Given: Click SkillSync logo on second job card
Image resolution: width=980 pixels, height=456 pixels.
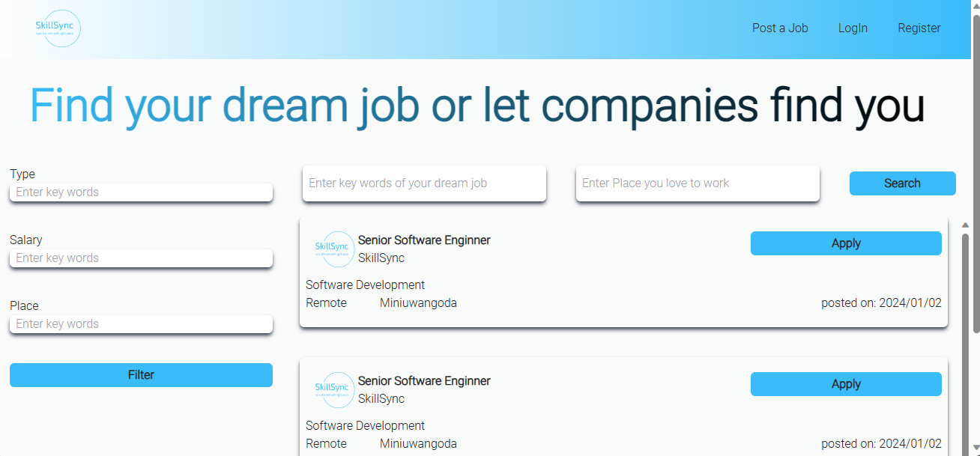Looking at the screenshot, I should [332, 390].
